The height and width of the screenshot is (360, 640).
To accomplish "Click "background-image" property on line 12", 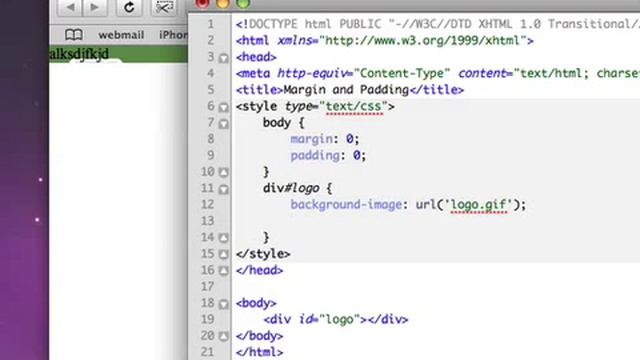I will tap(346, 204).
